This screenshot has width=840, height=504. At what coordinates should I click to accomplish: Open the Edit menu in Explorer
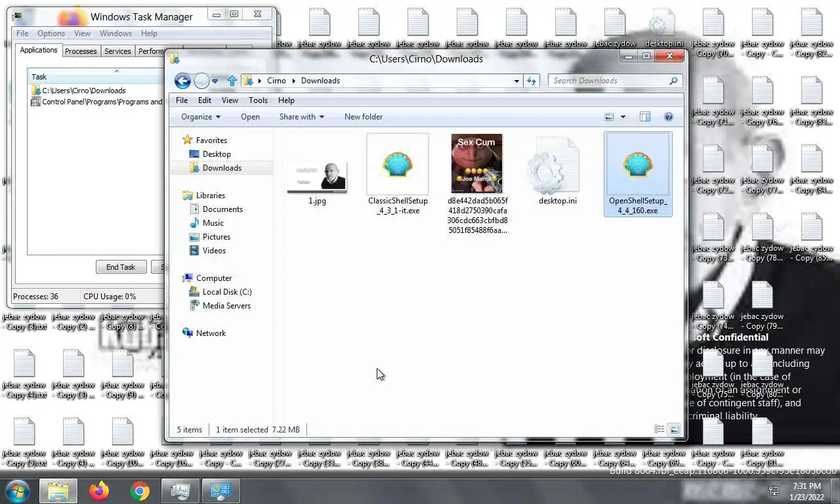(x=205, y=100)
